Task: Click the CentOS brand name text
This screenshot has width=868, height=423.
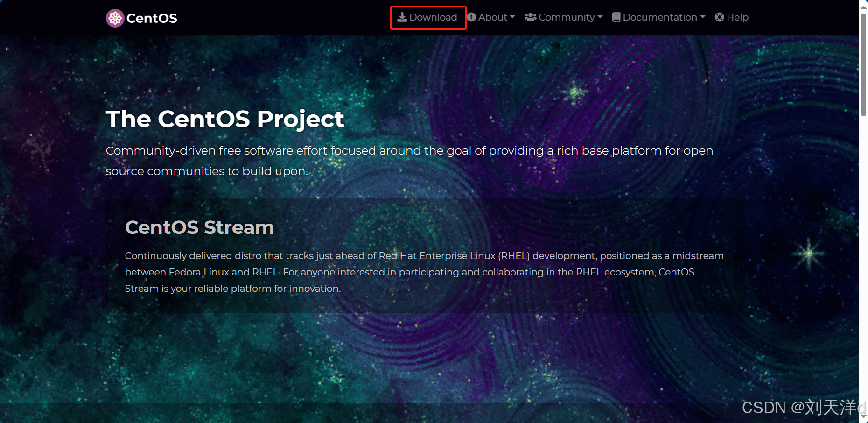Action: 152,18
